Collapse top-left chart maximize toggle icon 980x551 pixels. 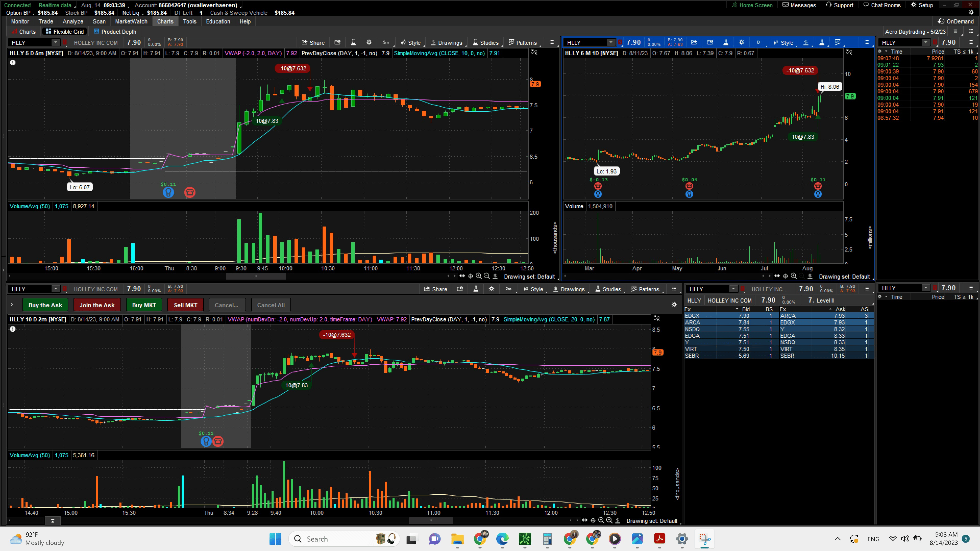coord(534,52)
